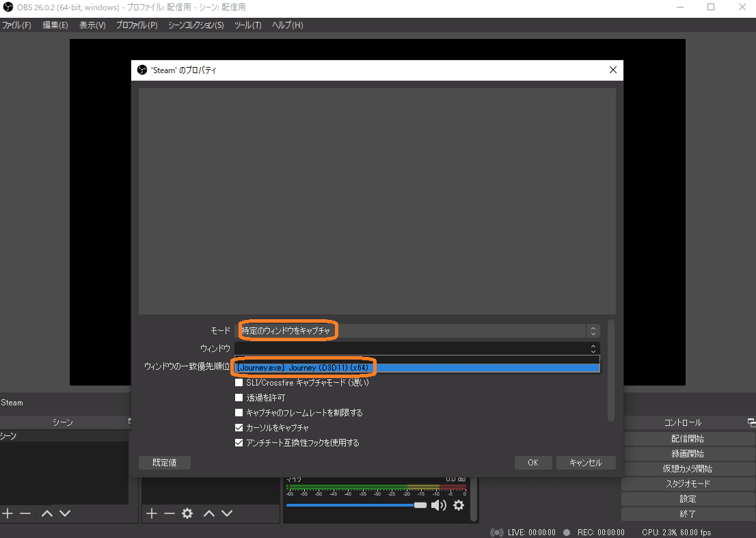The height and width of the screenshot is (538, 756).
Task: Toggle SLI/Crossfire キャプチャモード checkbox
Action: click(239, 383)
